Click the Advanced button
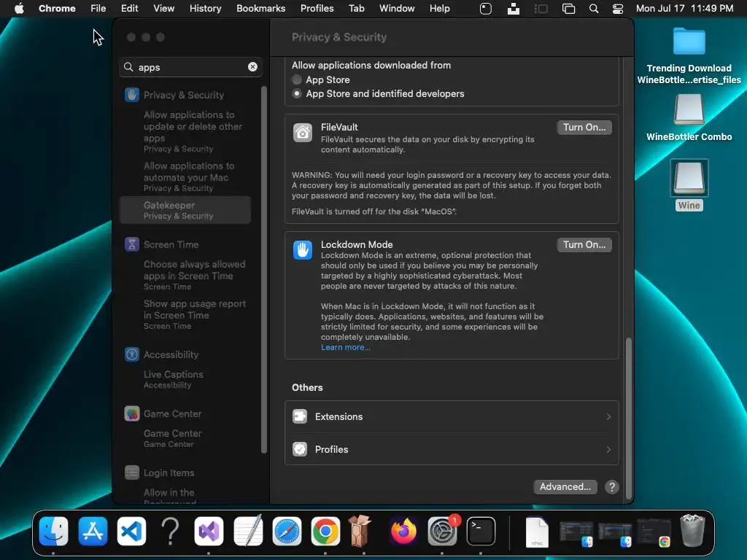Image resolution: width=747 pixels, height=560 pixels. [x=565, y=486]
